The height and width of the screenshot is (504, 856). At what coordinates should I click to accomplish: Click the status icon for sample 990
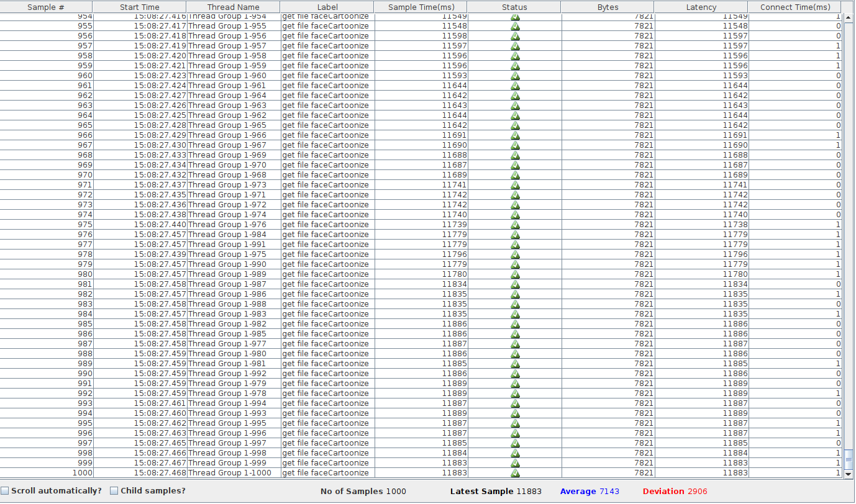(x=515, y=374)
